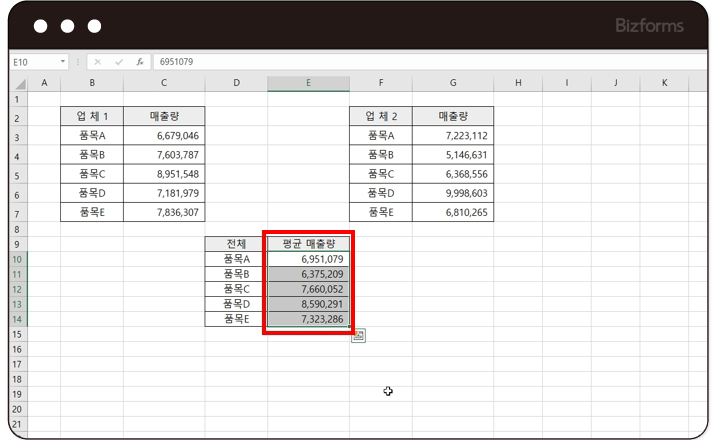Open the Auto Fill Options icon below E14
This screenshot has height=440, width=715.
(358, 336)
